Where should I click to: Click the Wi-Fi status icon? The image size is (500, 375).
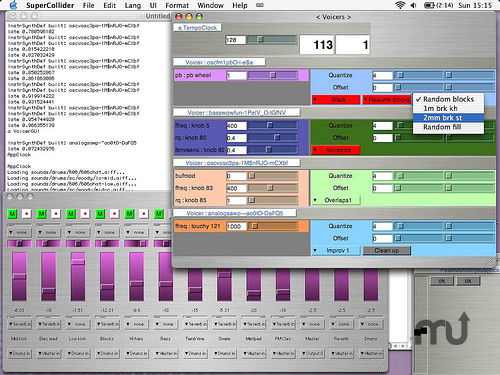[400, 5]
